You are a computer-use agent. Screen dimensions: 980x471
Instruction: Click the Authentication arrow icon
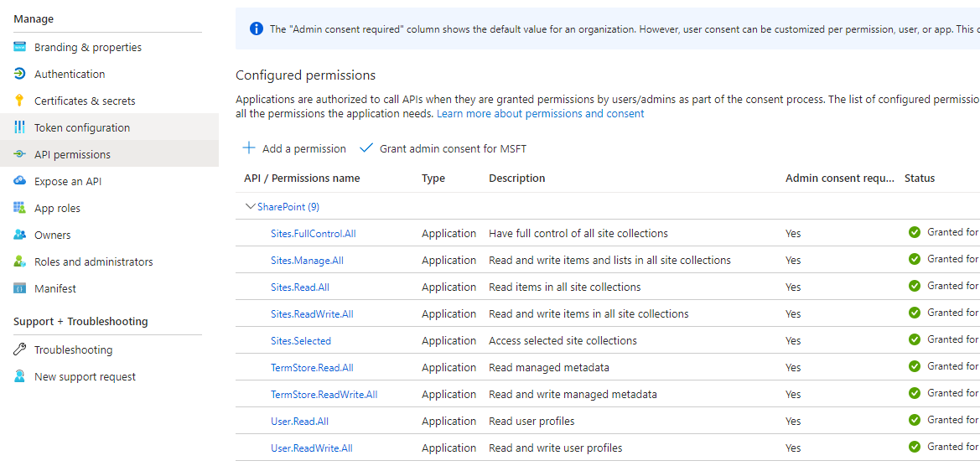19,74
